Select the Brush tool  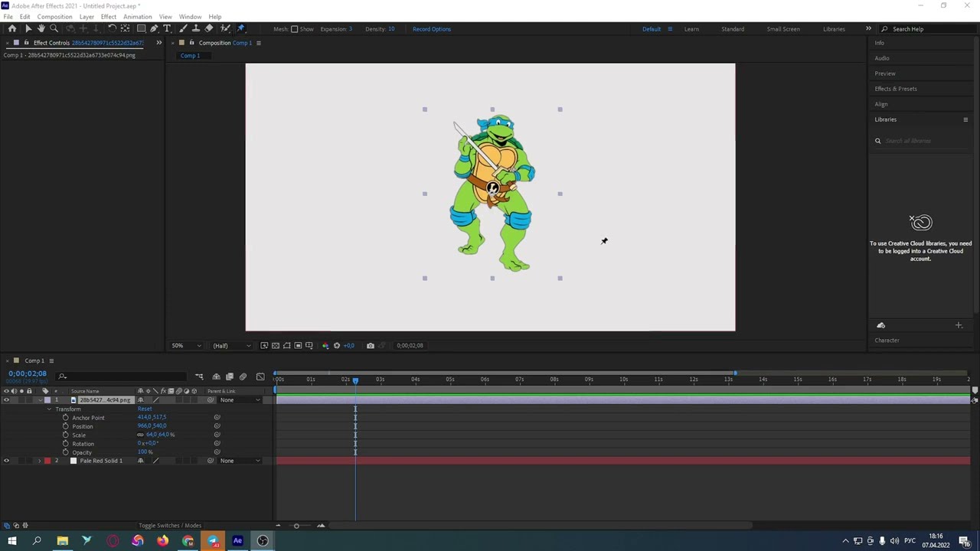183,28
